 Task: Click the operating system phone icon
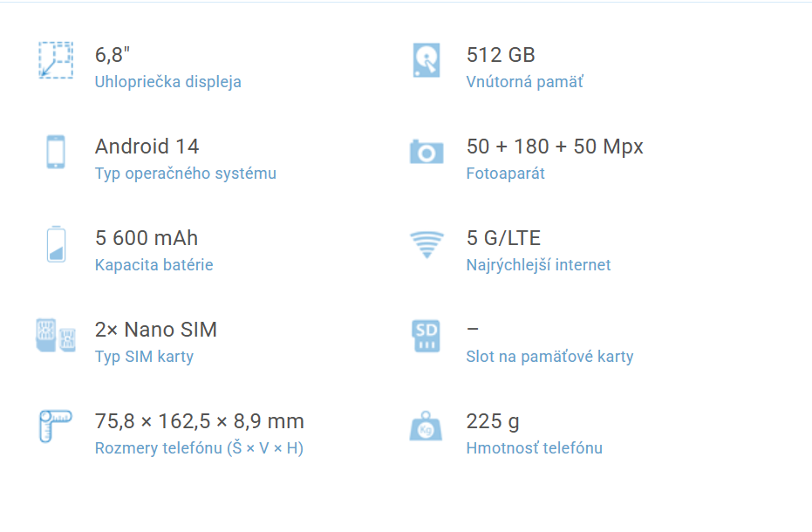click(56, 152)
